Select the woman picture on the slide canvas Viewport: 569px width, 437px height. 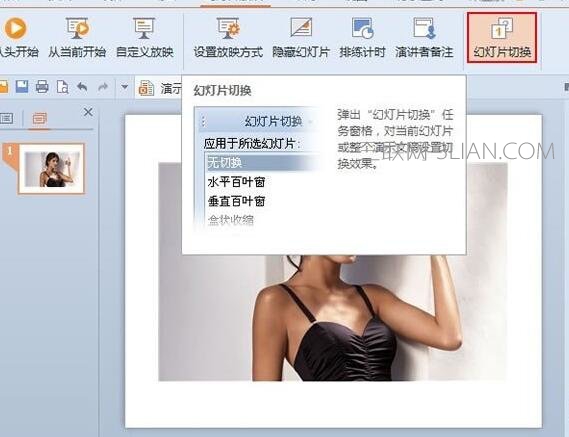(333, 317)
